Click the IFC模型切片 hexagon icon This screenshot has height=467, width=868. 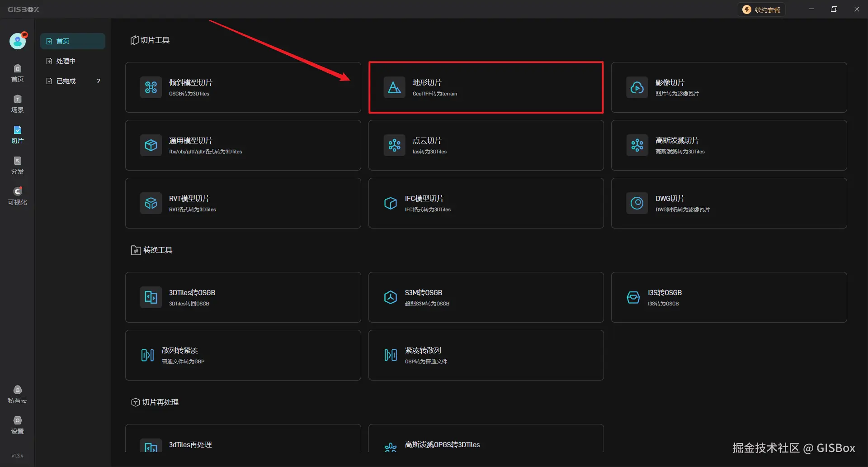[x=391, y=203]
